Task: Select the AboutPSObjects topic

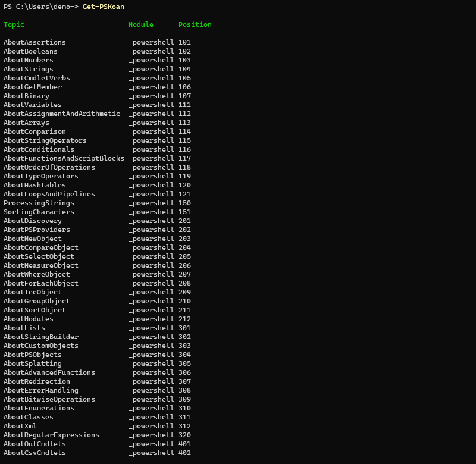Action: [x=33, y=355]
